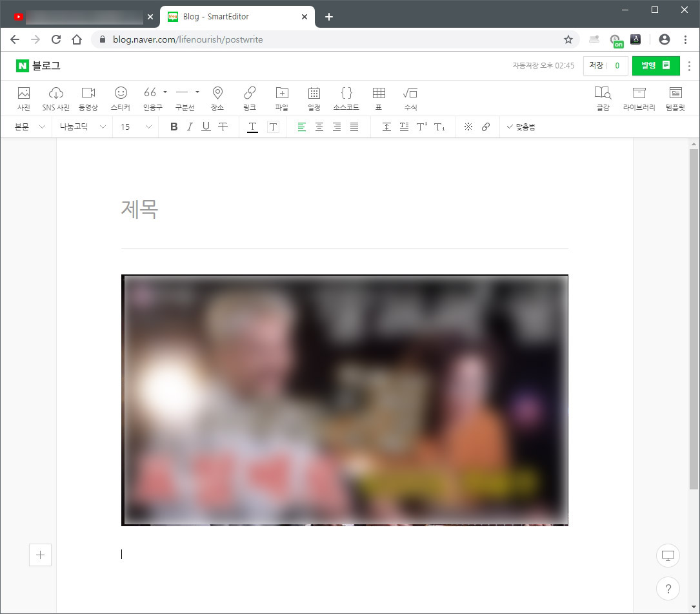Open a new browser tab

(329, 17)
